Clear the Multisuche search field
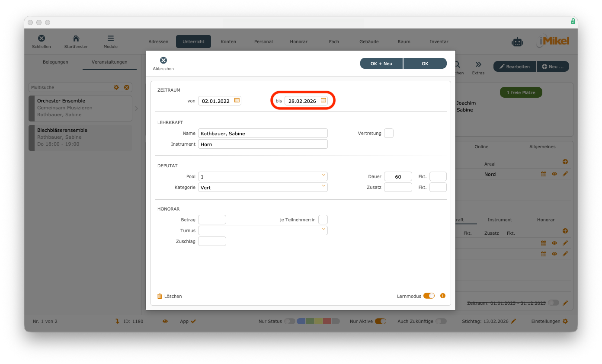This screenshot has width=602, height=364. coord(127,87)
